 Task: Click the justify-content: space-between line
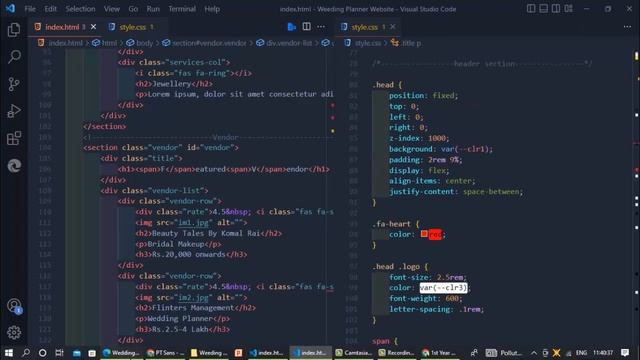tap(456, 191)
